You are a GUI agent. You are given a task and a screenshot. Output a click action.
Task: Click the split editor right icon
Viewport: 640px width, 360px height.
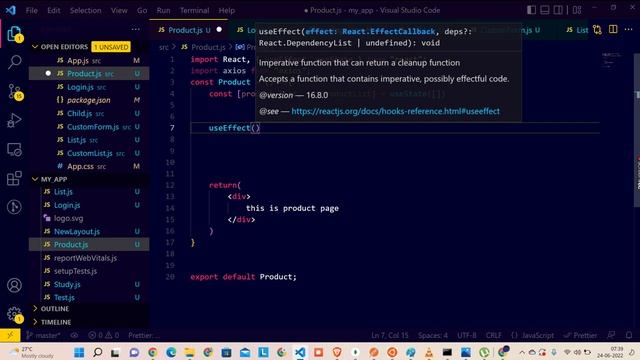(613, 29)
